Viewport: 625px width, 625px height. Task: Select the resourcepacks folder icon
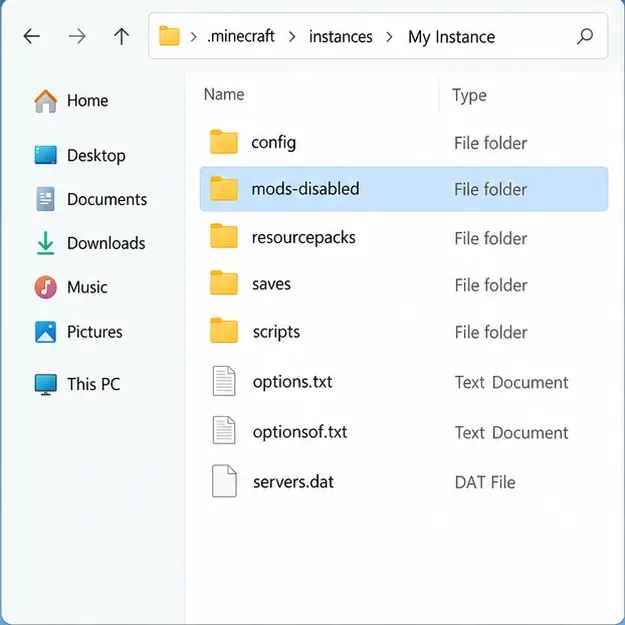(224, 236)
